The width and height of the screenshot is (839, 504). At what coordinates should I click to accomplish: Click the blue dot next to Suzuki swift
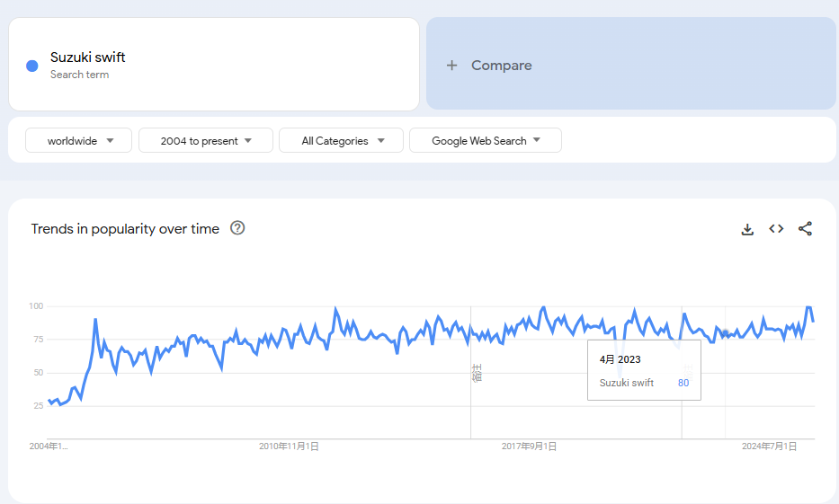pos(32,66)
